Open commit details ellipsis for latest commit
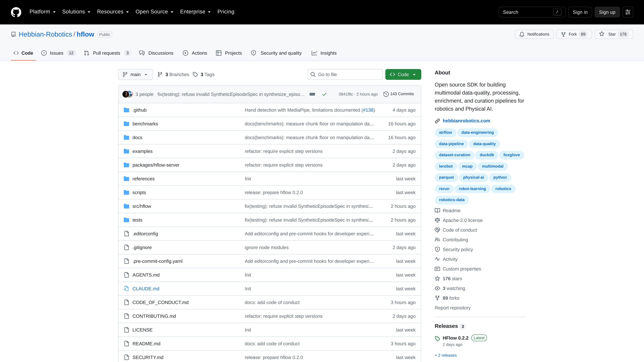Image resolution: width=644 pixels, height=362 pixels. (312, 94)
